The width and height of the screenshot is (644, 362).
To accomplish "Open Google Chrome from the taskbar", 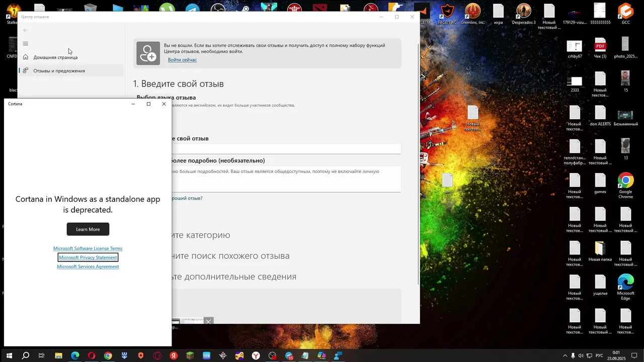I will [108, 355].
